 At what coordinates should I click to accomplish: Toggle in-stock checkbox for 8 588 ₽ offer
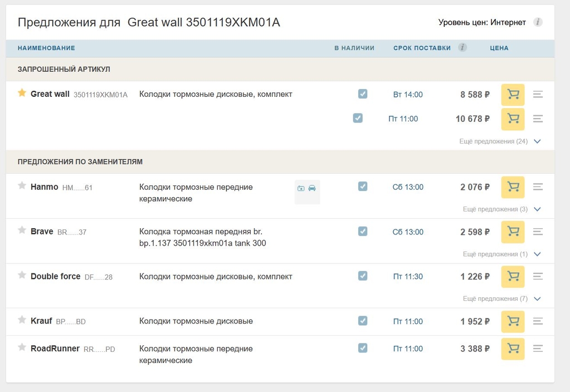tap(362, 94)
